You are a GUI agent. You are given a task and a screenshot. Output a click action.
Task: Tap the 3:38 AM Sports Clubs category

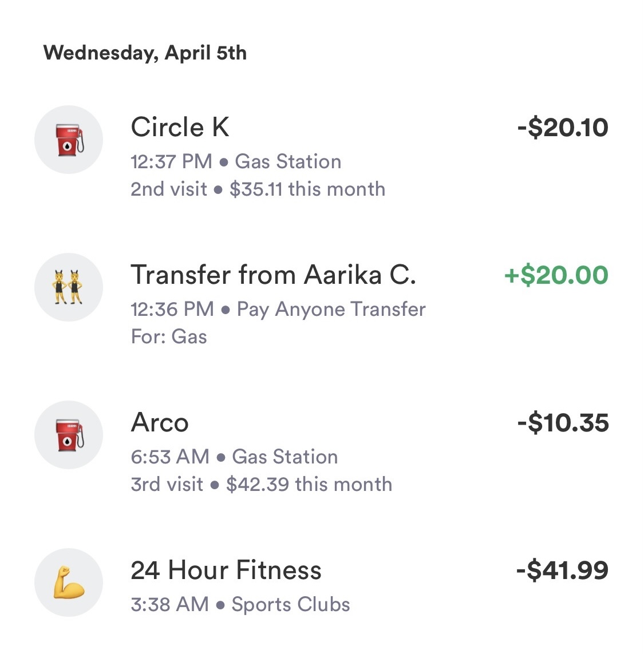coord(240,605)
